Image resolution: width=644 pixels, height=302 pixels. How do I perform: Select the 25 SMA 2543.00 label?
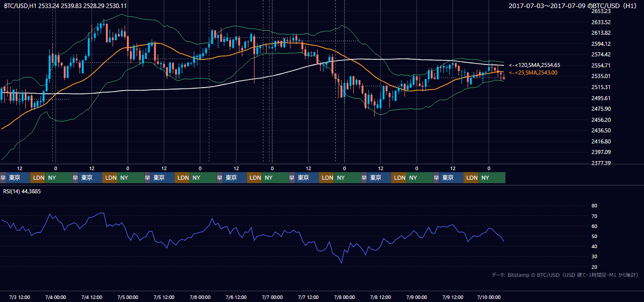tap(533, 73)
